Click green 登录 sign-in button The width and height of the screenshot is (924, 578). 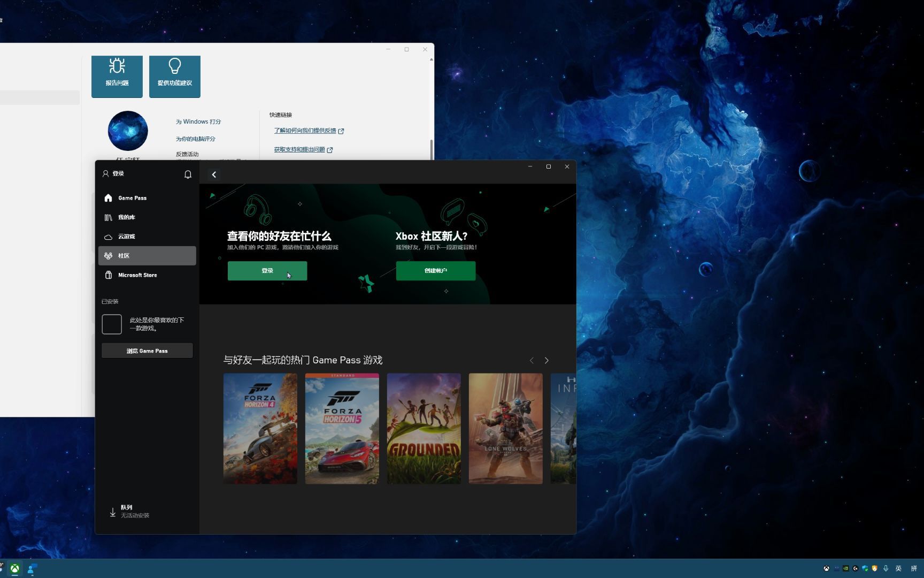click(x=267, y=271)
